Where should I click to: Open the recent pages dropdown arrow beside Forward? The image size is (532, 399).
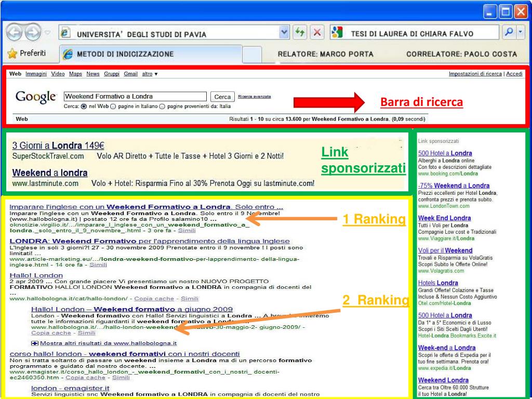[47, 33]
